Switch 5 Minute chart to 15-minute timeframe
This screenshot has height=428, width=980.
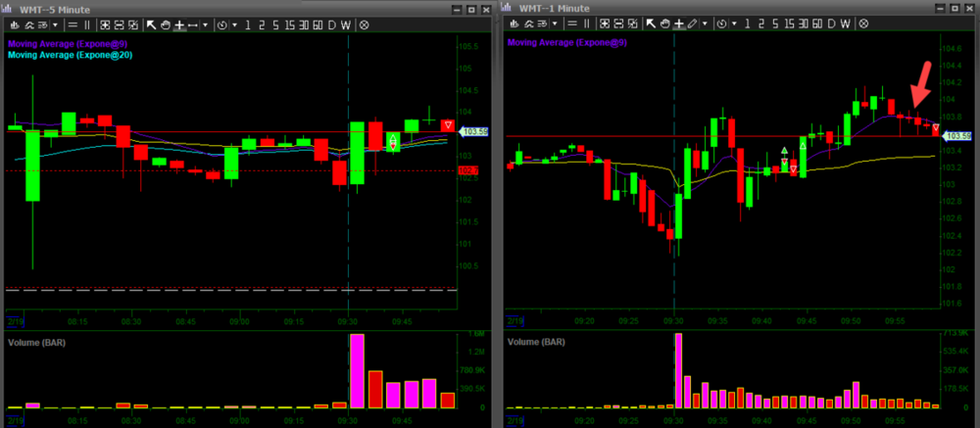point(288,24)
